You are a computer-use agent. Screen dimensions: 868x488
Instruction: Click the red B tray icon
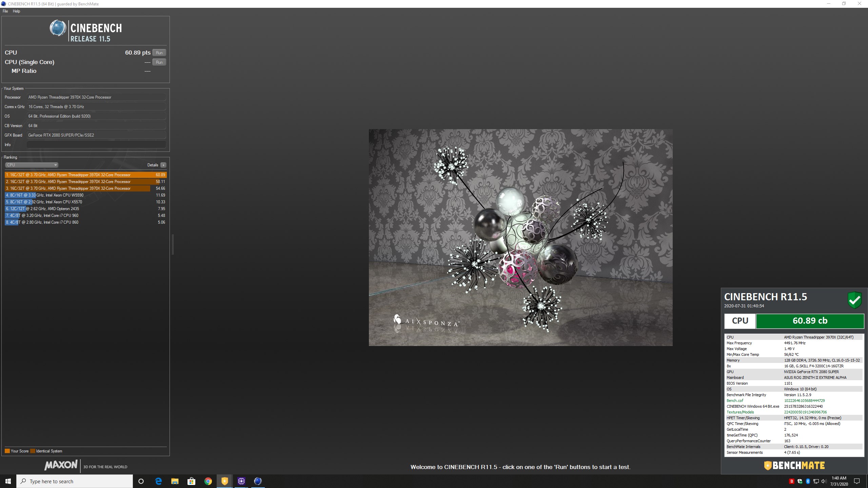791,481
